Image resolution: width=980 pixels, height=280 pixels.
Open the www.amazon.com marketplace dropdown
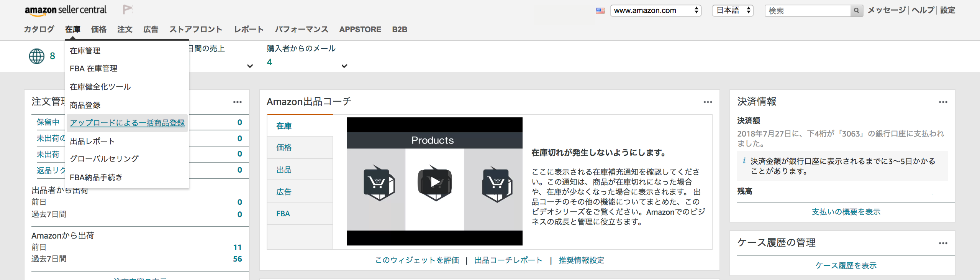[x=656, y=11]
